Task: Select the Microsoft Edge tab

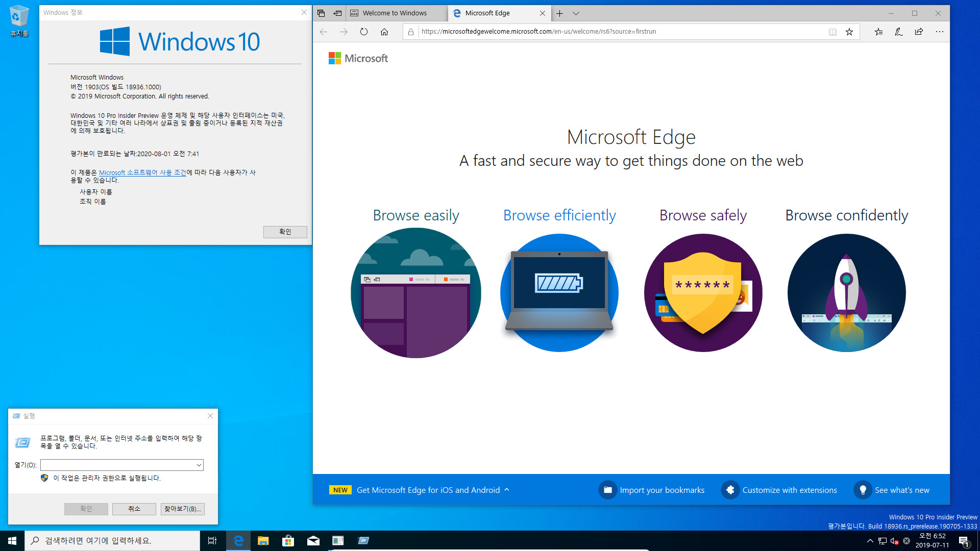Action: [x=493, y=13]
